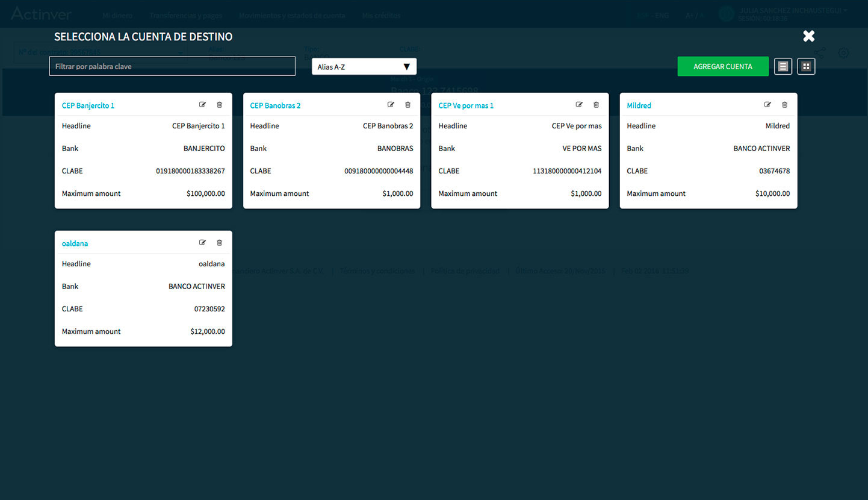Open the CEP Banobras 2 title link
The width and height of the screenshot is (868, 500).
point(275,105)
